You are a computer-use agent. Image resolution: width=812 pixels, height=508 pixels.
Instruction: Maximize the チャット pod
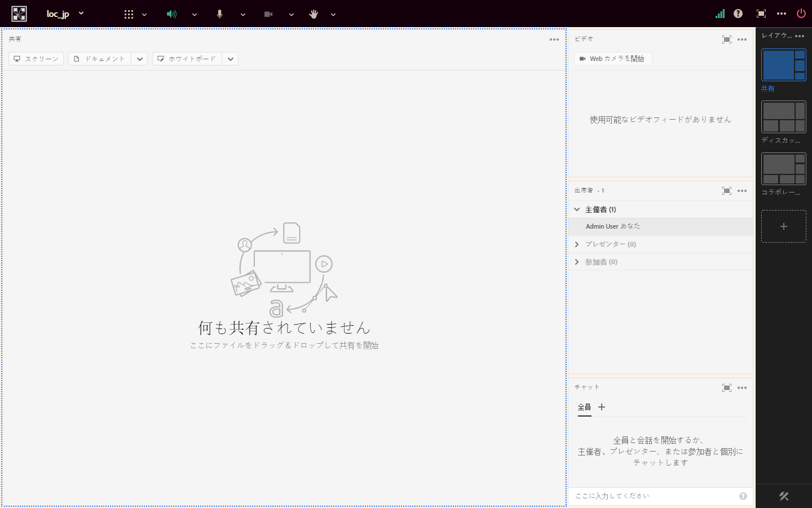(727, 388)
